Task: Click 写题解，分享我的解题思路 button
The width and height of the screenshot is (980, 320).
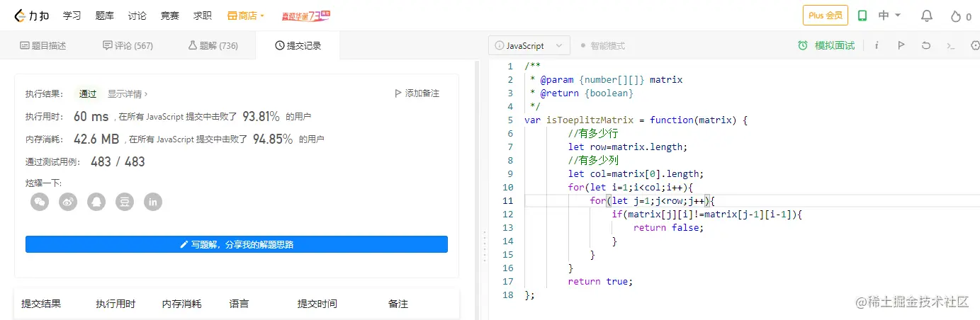Action: click(237, 244)
